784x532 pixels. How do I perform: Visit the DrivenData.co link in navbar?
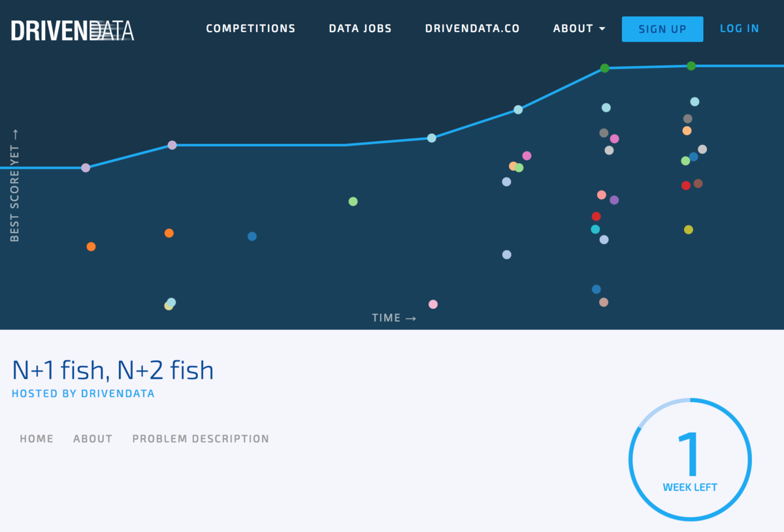(x=472, y=29)
